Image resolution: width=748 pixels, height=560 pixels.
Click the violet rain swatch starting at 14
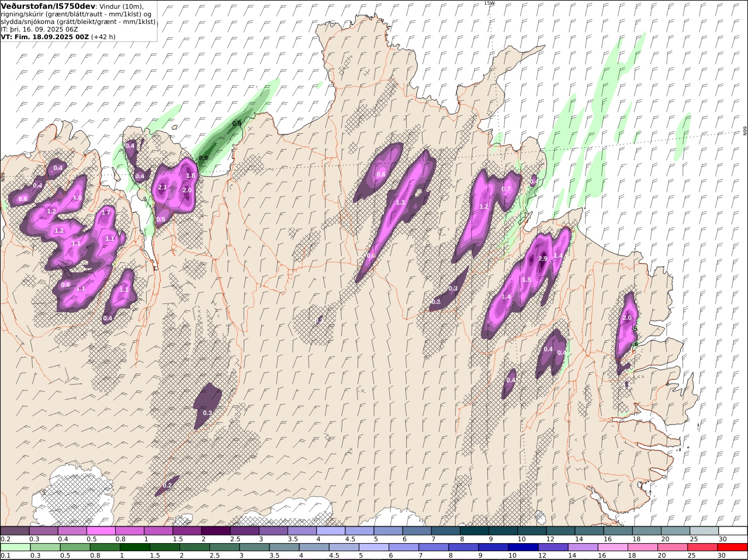[x=582, y=547]
